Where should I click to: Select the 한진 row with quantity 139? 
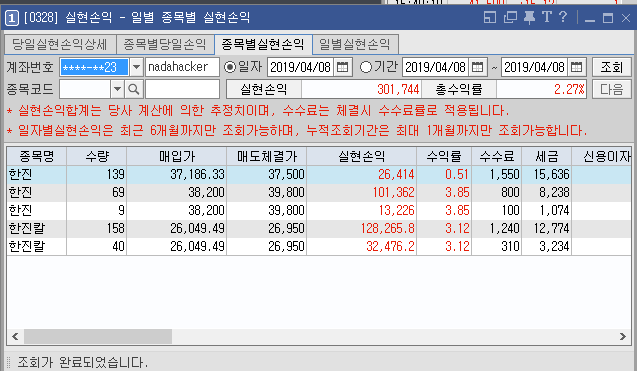[x=319, y=175]
